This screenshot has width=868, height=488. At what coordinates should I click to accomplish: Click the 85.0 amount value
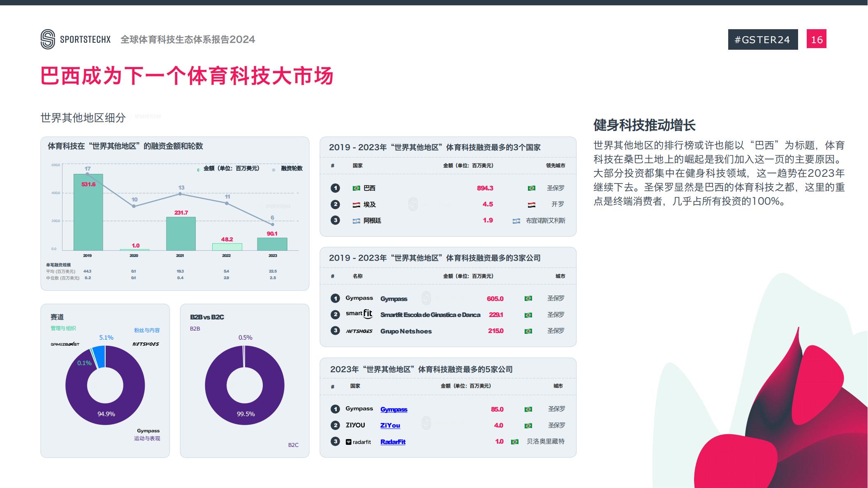[x=497, y=409]
